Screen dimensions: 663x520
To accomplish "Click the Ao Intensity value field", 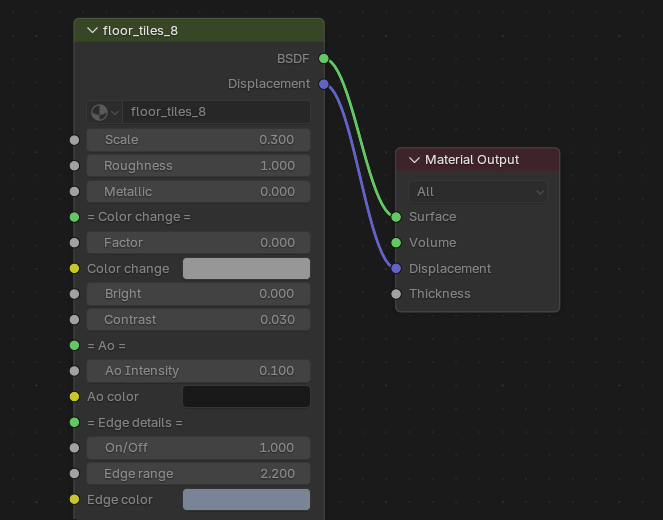I will coord(198,371).
